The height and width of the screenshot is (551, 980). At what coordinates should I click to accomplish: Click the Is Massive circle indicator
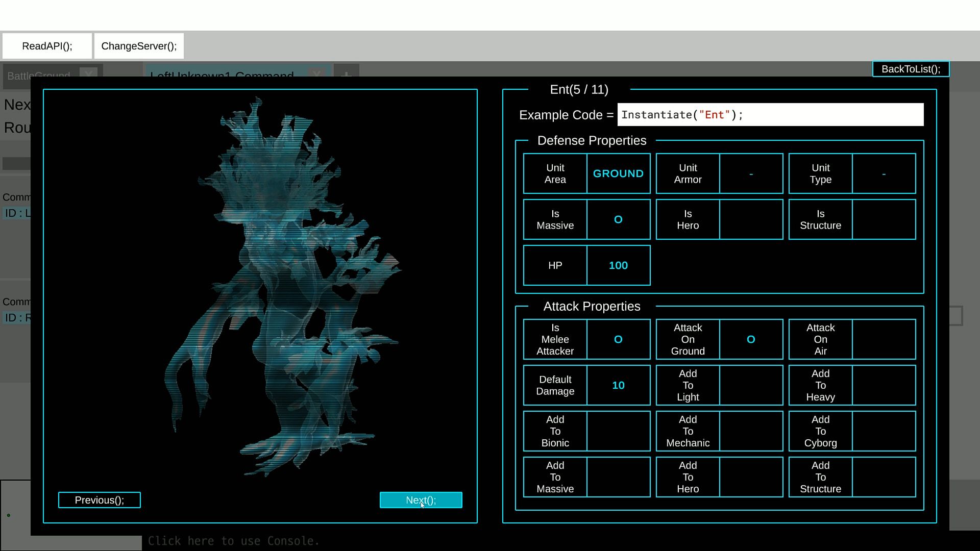click(x=618, y=219)
